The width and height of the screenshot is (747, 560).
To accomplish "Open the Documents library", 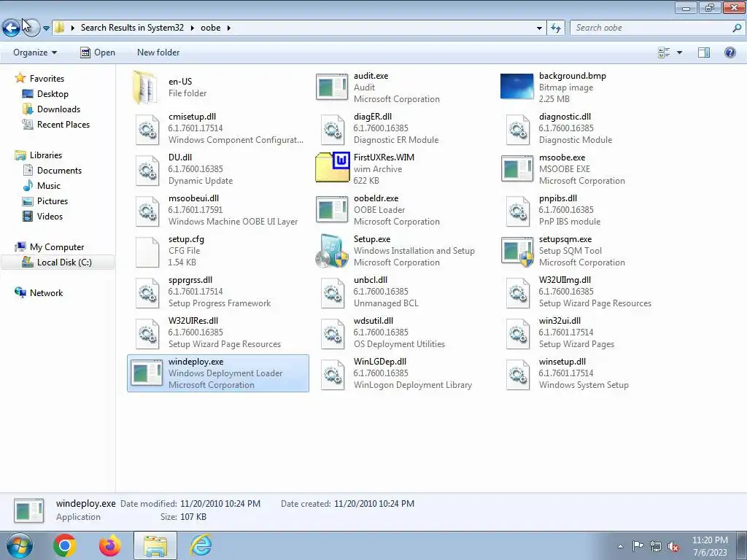I will tap(59, 171).
